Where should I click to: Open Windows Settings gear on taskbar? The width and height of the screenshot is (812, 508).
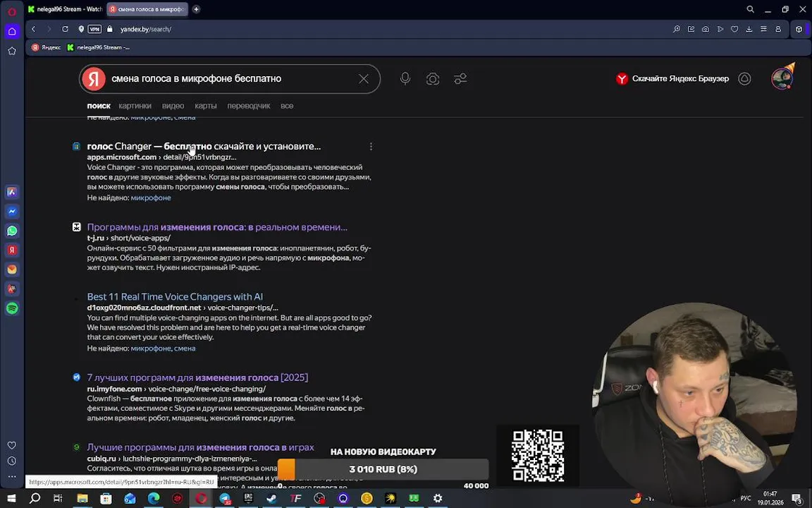coord(438,499)
